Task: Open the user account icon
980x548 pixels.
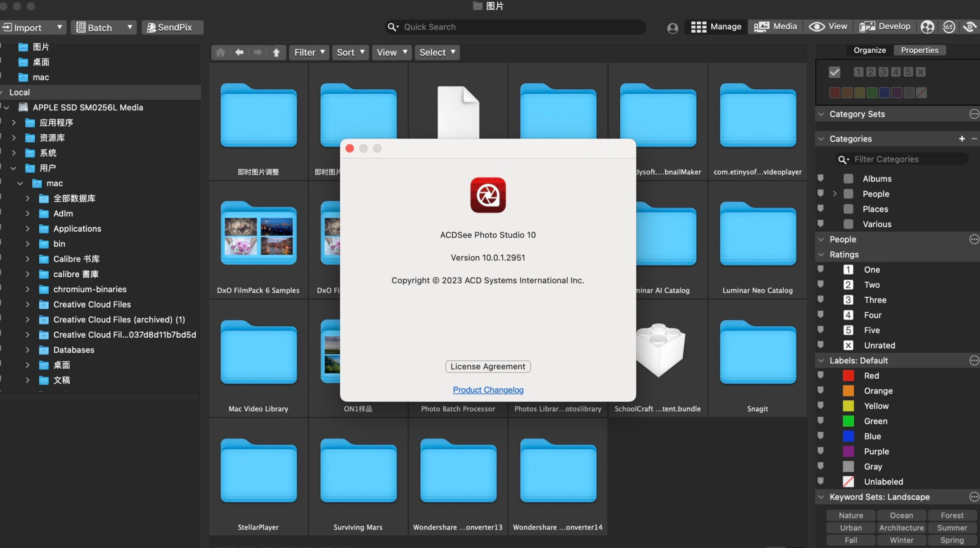Action: tap(673, 28)
